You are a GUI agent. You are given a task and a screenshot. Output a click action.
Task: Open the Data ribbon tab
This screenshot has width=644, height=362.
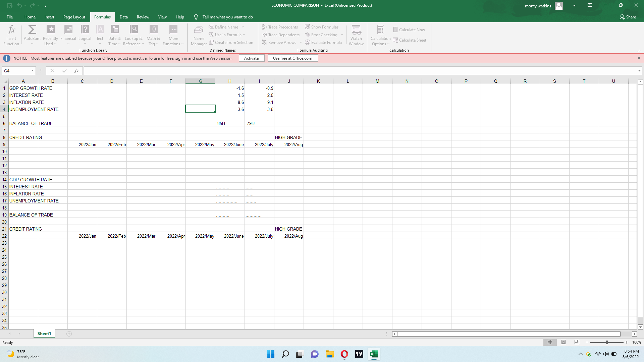[x=123, y=17]
